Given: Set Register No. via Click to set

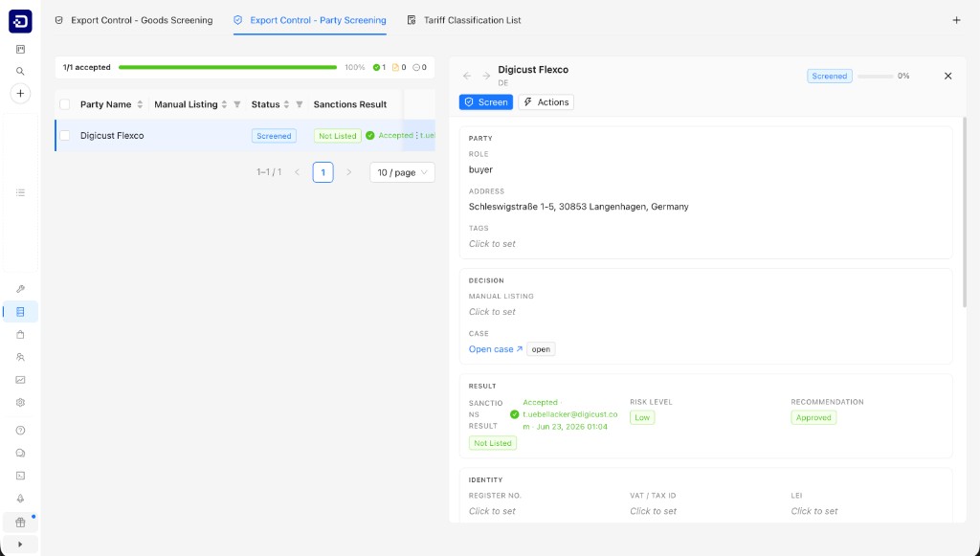Looking at the screenshot, I should point(493,511).
